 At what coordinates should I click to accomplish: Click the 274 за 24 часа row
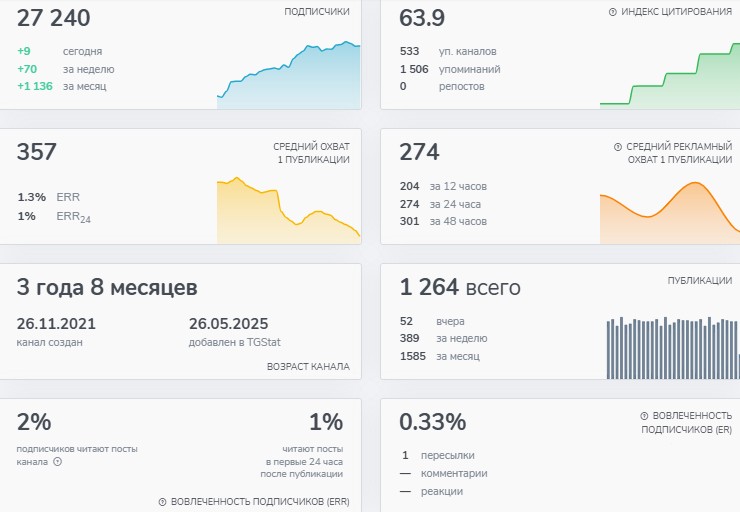pyautogui.click(x=440, y=204)
